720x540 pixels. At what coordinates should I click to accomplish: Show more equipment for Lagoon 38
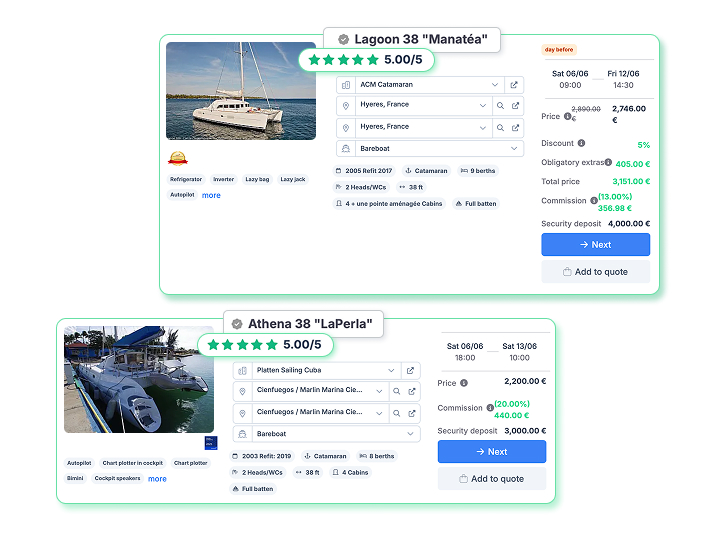(211, 195)
